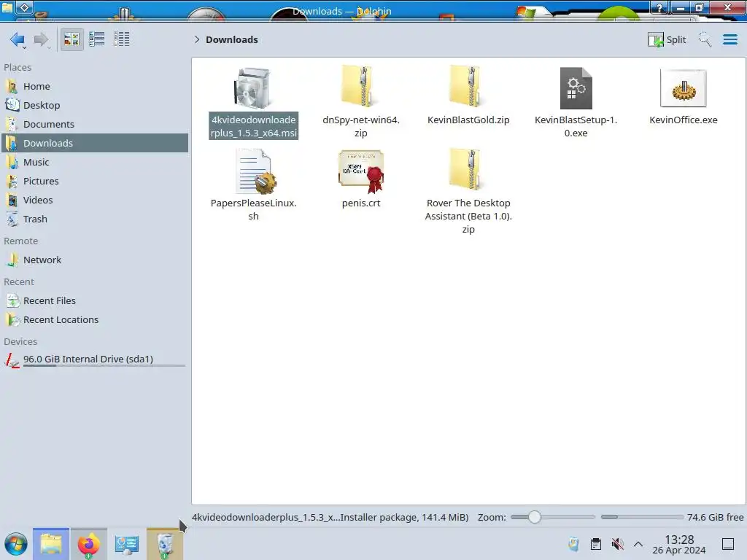Open Trash in the sidebar

(x=95, y=219)
